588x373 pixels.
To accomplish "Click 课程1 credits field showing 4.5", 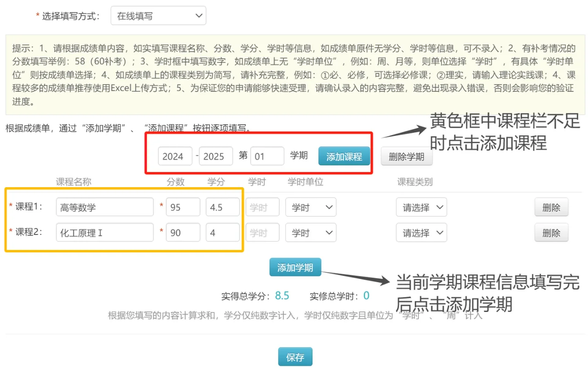I will (x=222, y=207).
